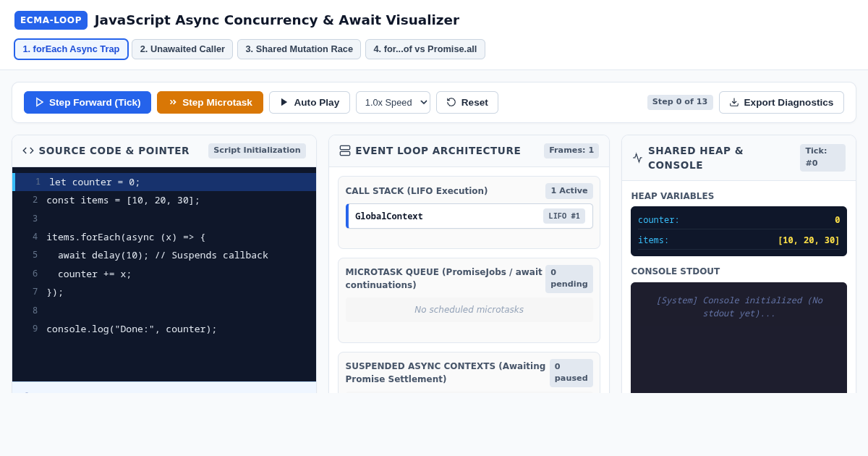Open the forEach Async Trap tab
The height and width of the screenshot is (456, 868).
click(x=71, y=49)
